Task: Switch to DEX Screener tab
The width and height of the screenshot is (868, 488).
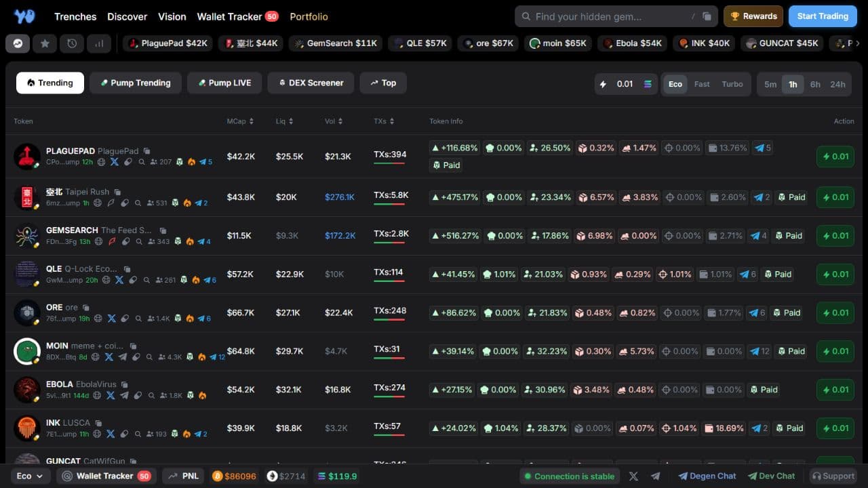Action: point(311,83)
